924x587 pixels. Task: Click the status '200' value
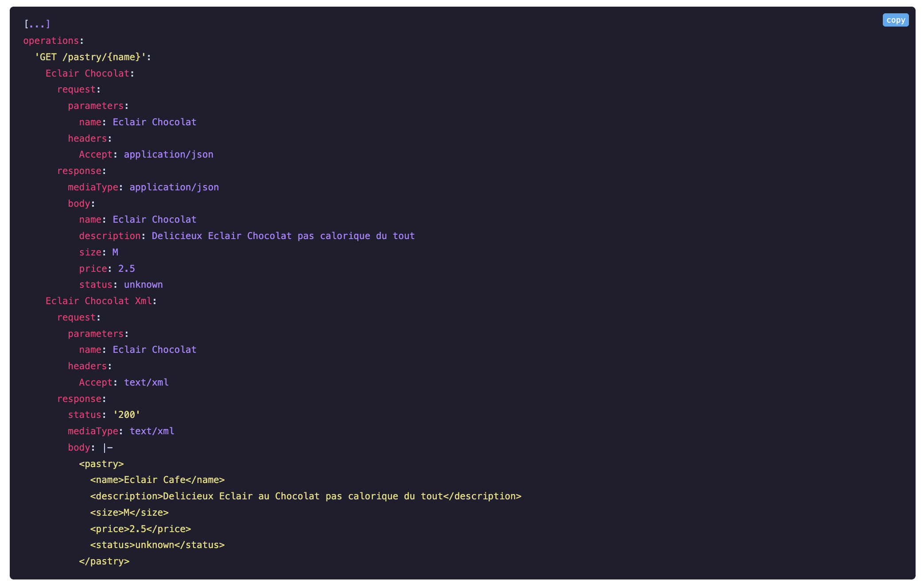click(126, 415)
